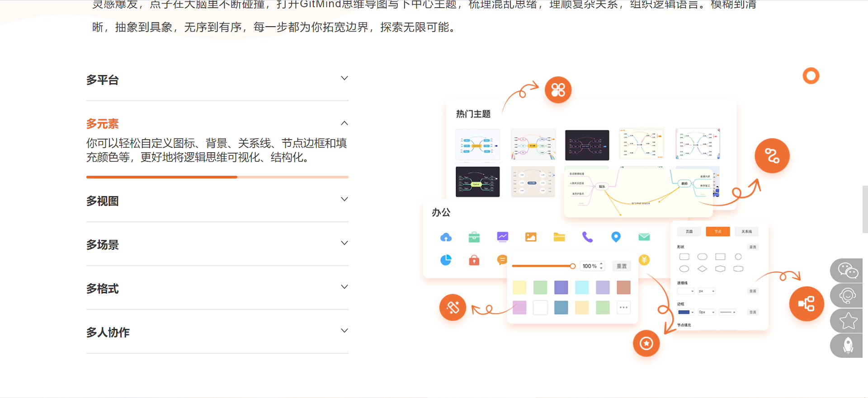Select the orange chat bubble icon

502,260
